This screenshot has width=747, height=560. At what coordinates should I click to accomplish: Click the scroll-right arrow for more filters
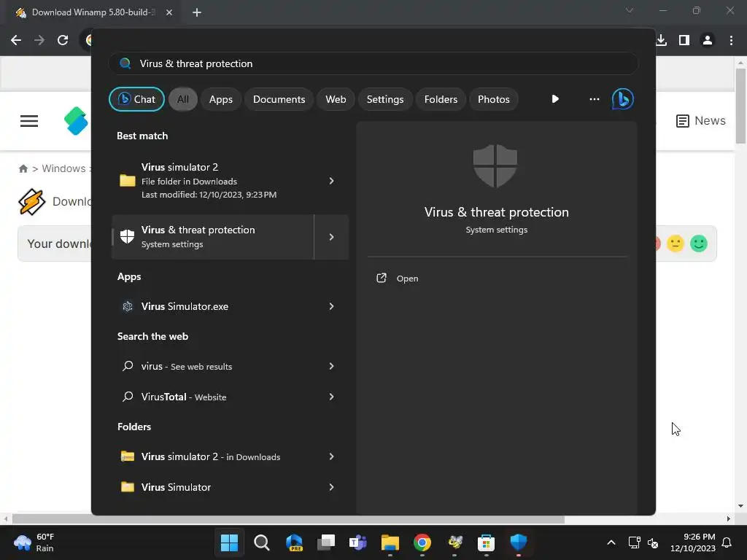(x=555, y=99)
